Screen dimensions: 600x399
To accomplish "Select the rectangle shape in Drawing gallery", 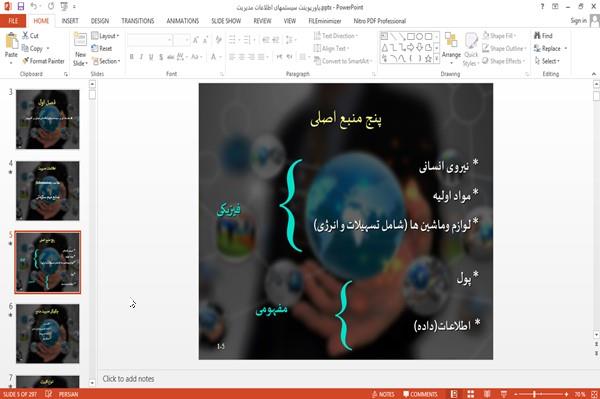I will click(411, 37).
